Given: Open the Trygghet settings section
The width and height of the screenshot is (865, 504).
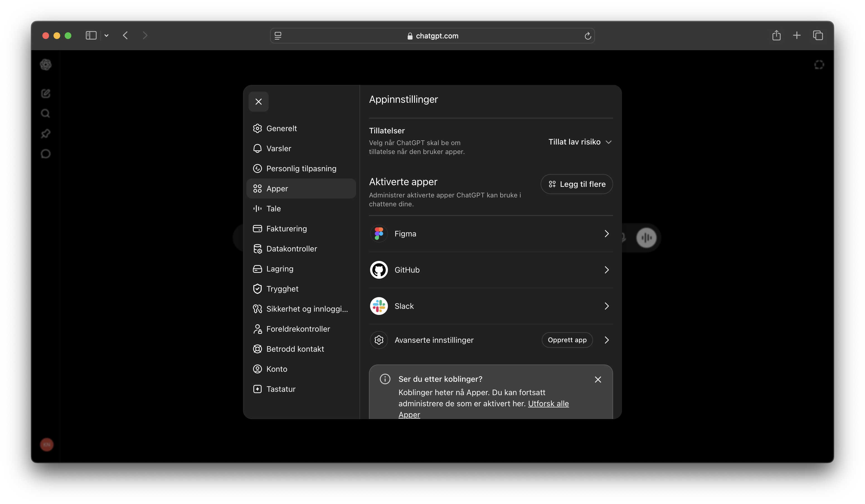Looking at the screenshot, I should 301,289.
